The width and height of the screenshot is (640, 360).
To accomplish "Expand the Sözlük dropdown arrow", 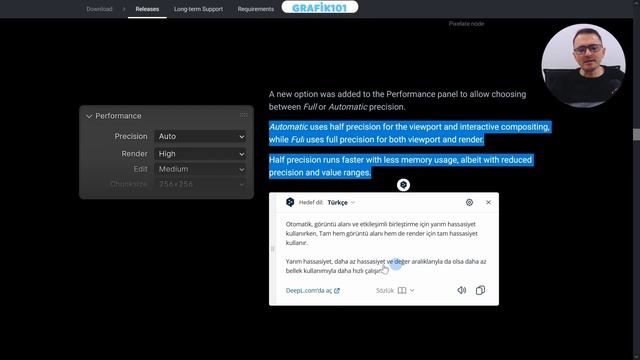I will 412,291.
